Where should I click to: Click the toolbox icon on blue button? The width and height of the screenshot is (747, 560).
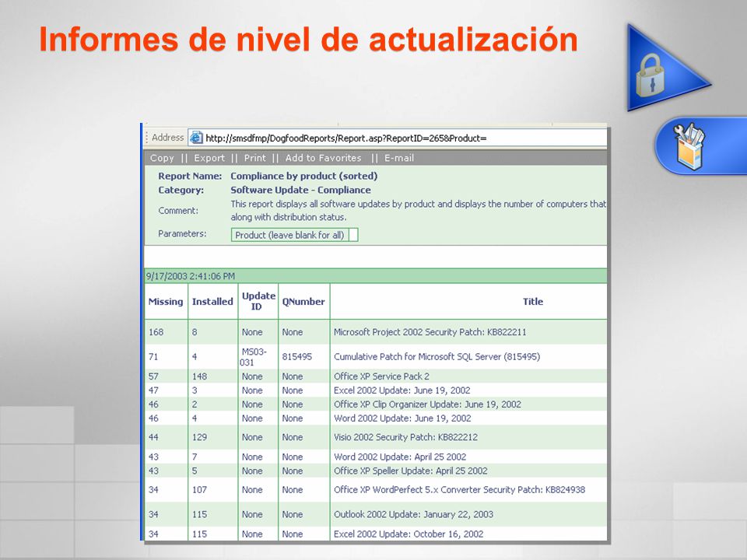tap(689, 145)
